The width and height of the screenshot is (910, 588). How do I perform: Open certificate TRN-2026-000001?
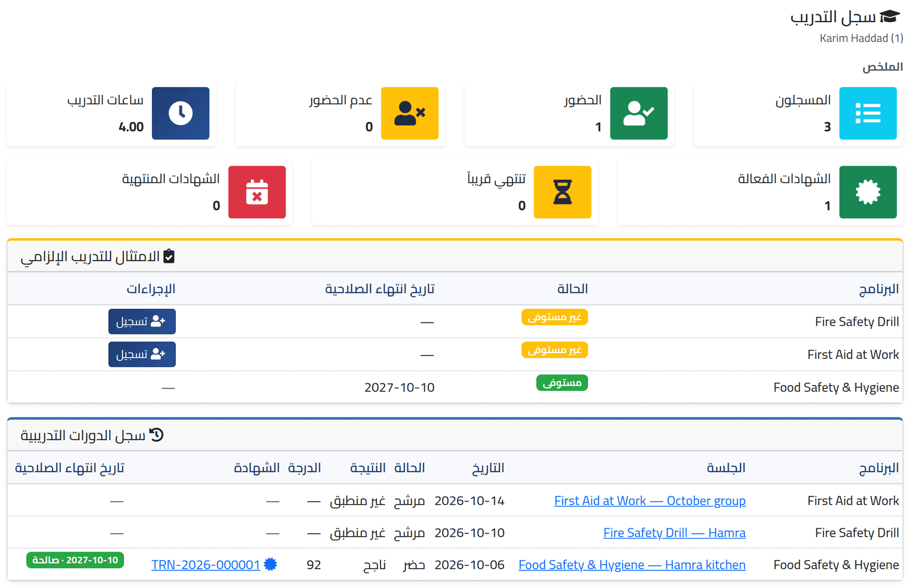tap(205, 565)
